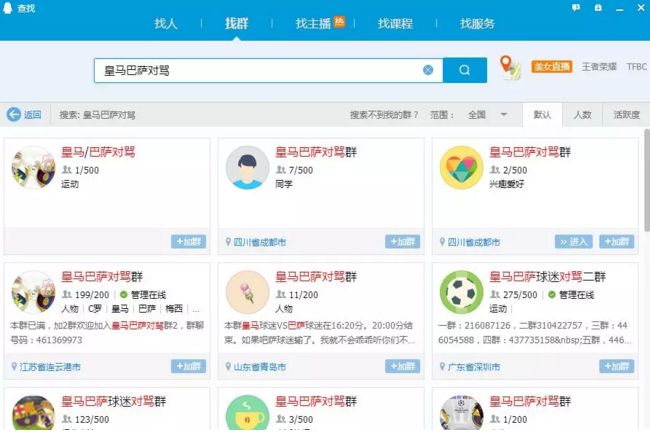
Task: Open the Barcelona crest avatar of 123/500 group
Action: click(33, 413)
